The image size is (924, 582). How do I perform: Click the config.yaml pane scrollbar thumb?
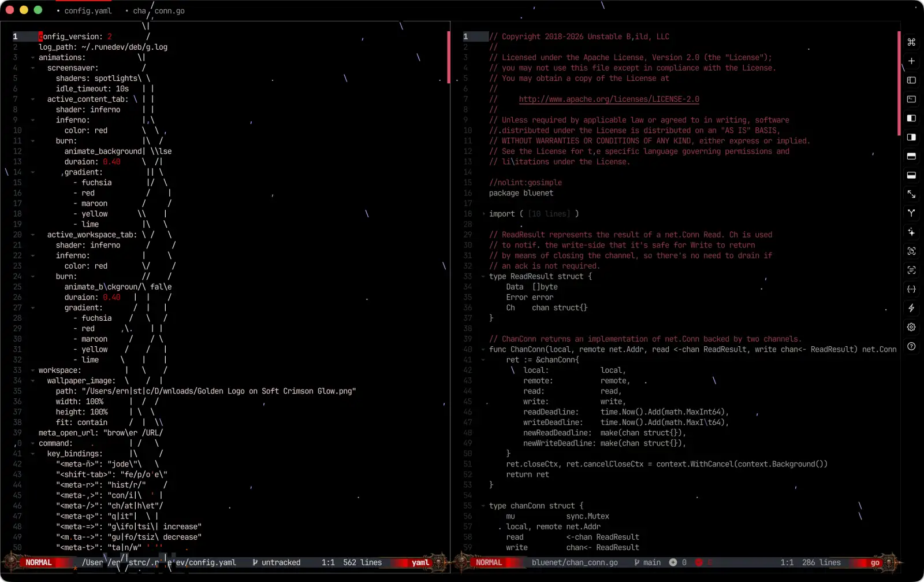449,57
